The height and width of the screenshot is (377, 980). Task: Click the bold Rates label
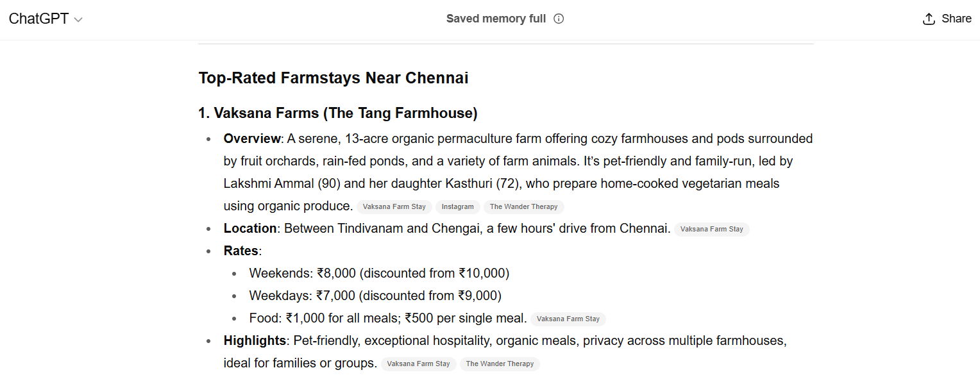241,251
